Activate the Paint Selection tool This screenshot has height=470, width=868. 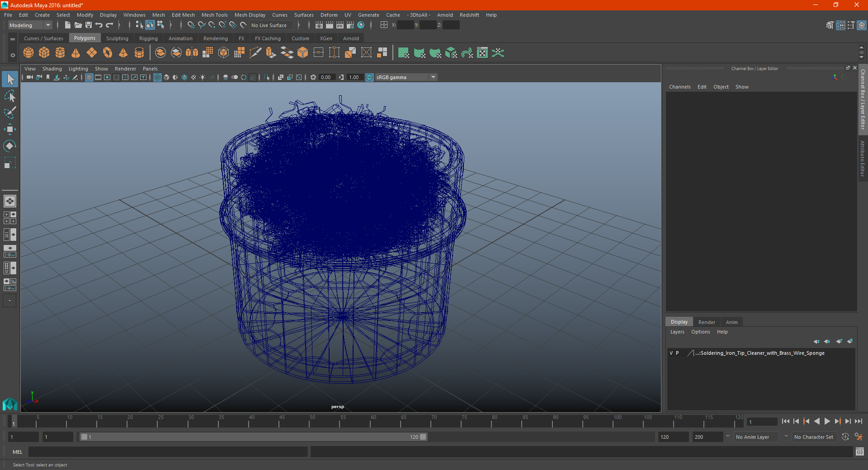tap(10, 113)
